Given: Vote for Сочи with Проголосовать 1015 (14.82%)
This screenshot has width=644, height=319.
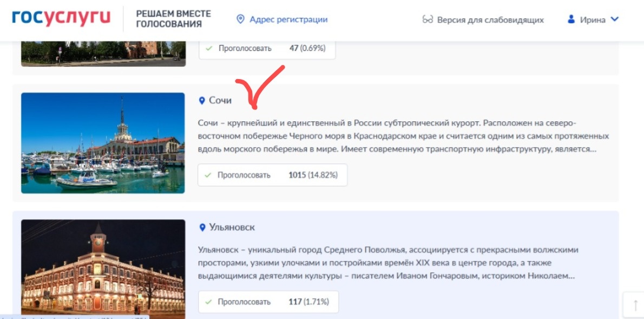Looking at the screenshot, I should coord(273,175).
